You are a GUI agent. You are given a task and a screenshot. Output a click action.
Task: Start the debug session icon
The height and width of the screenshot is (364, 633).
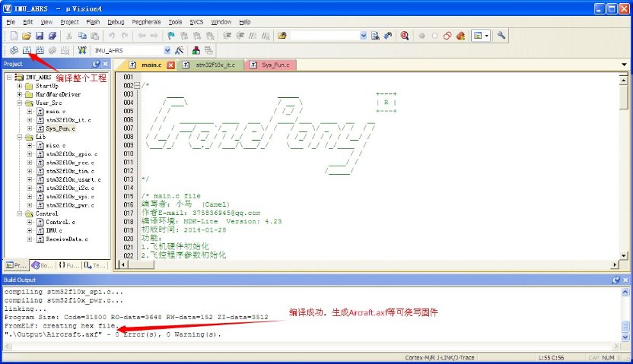(404, 36)
